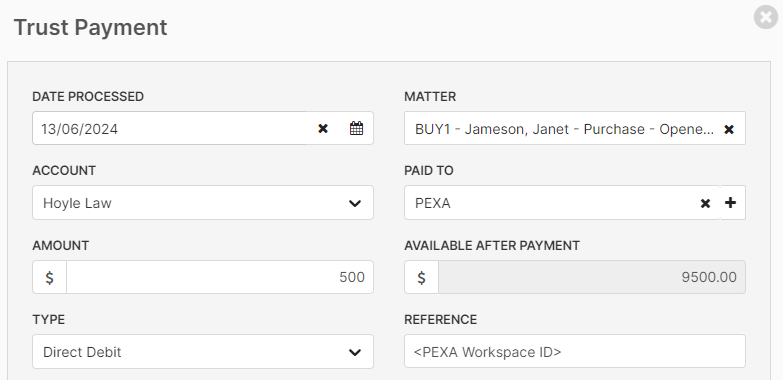Viewport: 783px width, 380px height.
Task: Remove the selected BUY1 matter
Action: [729, 129]
